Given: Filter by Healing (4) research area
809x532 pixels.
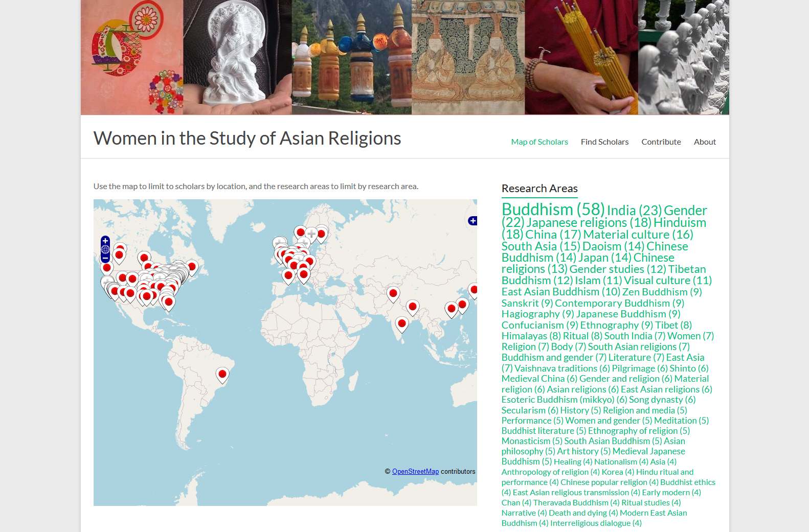Looking at the screenshot, I should click(573, 462).
